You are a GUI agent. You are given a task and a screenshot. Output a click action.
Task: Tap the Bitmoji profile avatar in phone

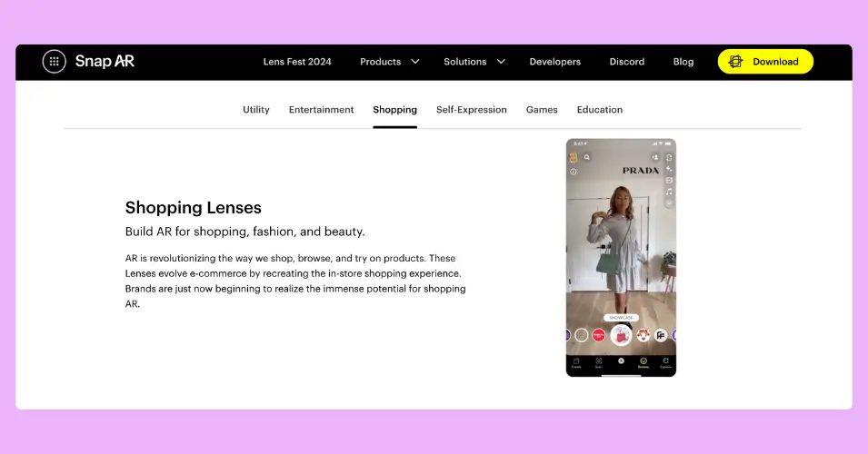(x=574, y=158)
